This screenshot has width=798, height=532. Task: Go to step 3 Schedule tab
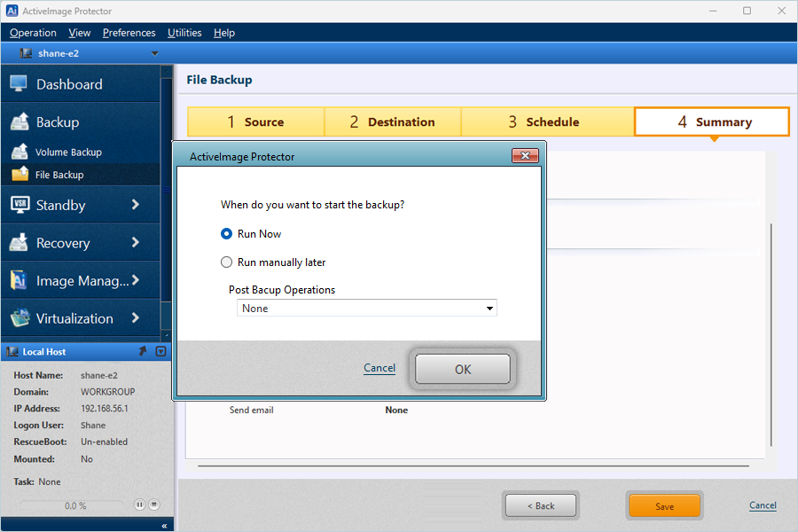coord(547,121)
